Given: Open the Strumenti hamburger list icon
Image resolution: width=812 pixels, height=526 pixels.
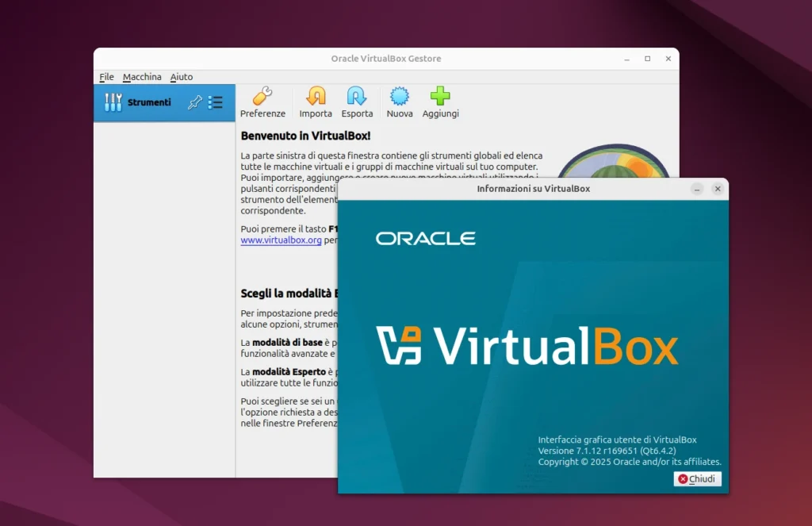Looking at the screenshot, I should pos(216,102).
